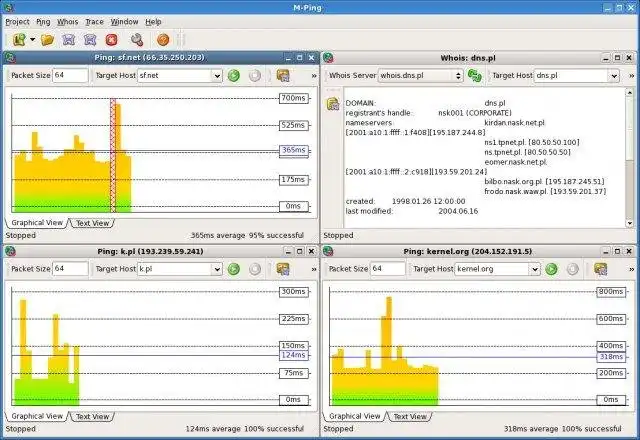Viewport: 640px width, 440px height.
Task: Open the Window menu
Action: click(124, 22)
